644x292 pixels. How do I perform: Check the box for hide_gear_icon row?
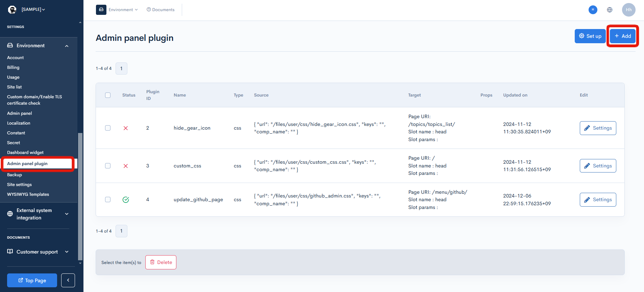[x=108, y=128]
